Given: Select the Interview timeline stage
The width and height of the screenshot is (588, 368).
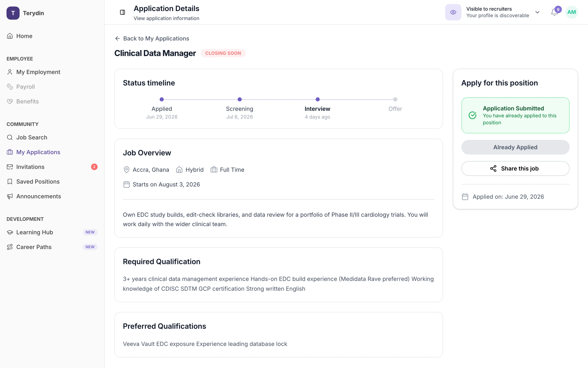Looking at the screenshot, I should click(317, 109).
